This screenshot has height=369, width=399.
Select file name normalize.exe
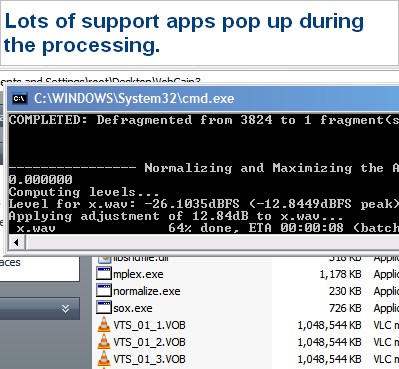[147, 291]
